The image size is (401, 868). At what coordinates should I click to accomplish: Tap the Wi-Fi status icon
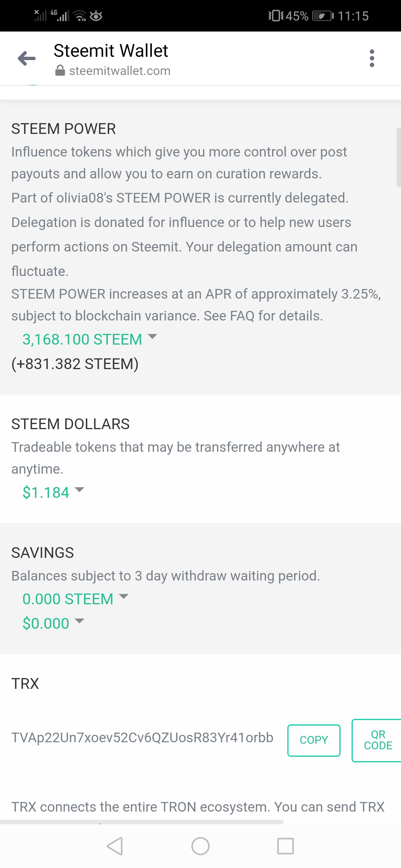(80, 16)
